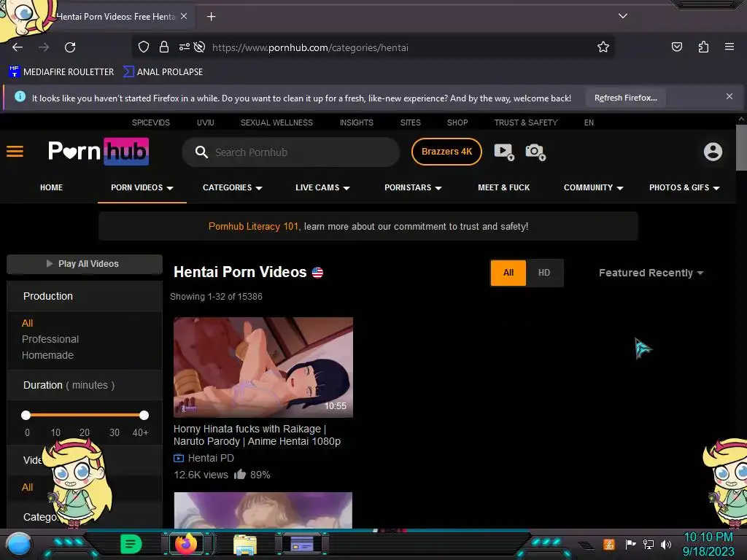
Task: Select Homemade production filter
Action: point(47,355)
